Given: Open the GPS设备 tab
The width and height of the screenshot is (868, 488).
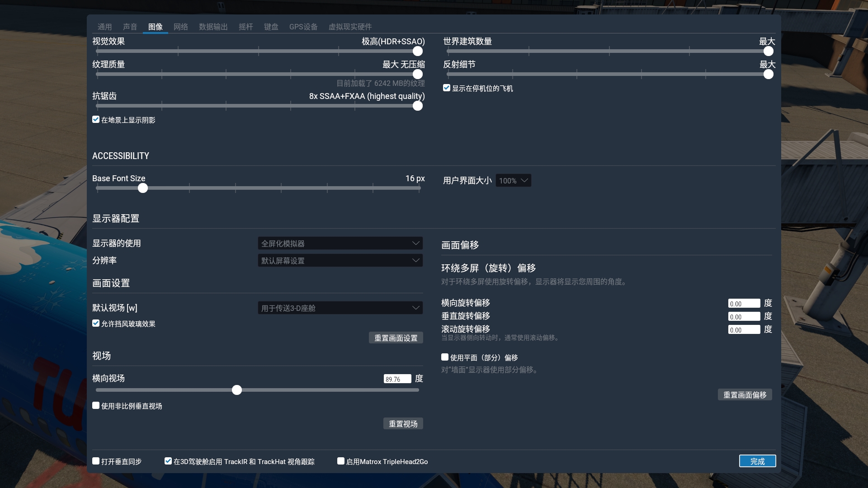Looking at the screenshot, I should click(303, 27).
